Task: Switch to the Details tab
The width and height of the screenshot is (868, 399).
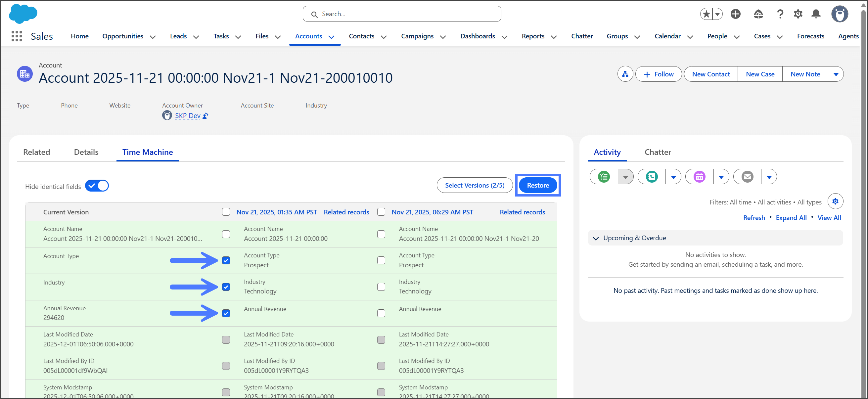Action: (86, 152)
